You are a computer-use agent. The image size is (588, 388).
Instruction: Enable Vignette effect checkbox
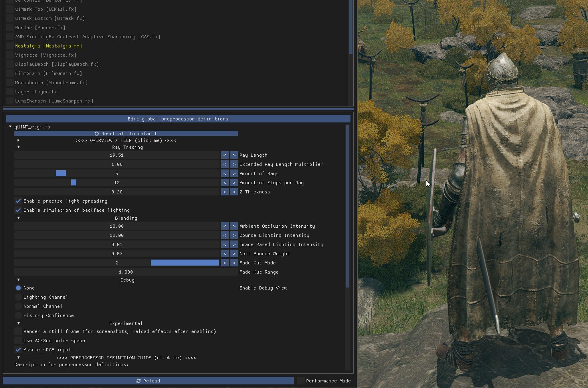tap(10, 55)
